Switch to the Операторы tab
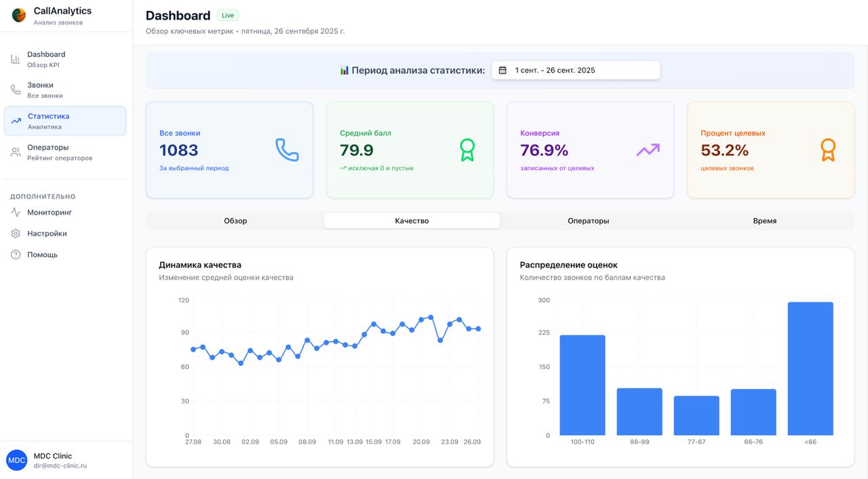868x479 pixels. pos(588,221)
